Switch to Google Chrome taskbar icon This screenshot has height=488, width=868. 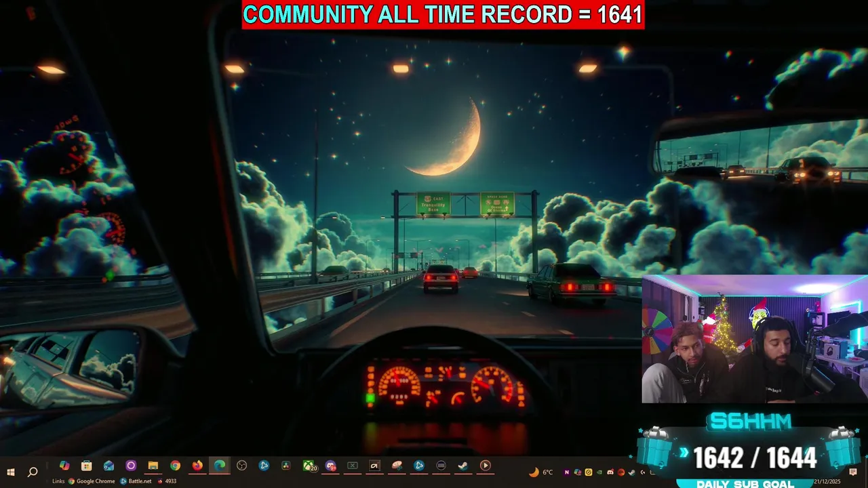[175, 466]
